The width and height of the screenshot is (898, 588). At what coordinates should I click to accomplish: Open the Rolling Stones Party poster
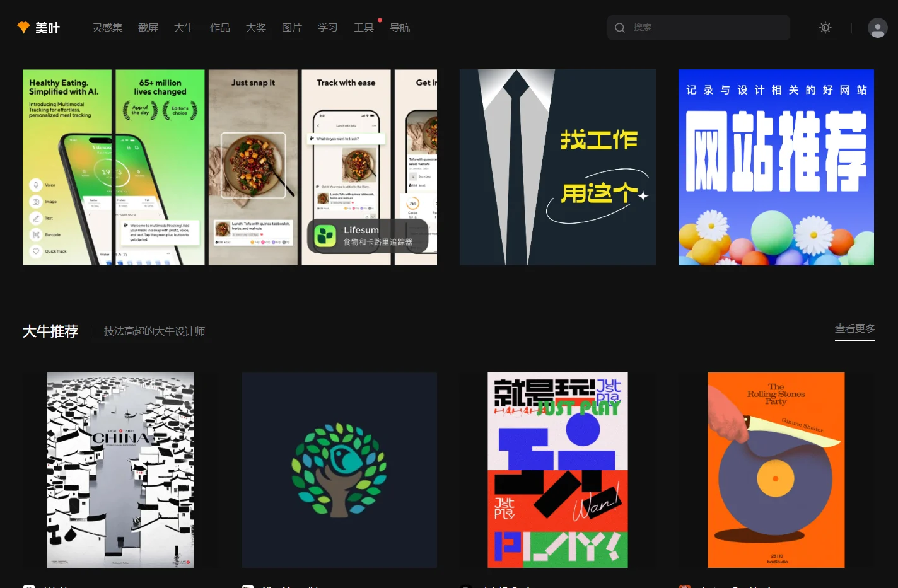click(x=776, y=470)
